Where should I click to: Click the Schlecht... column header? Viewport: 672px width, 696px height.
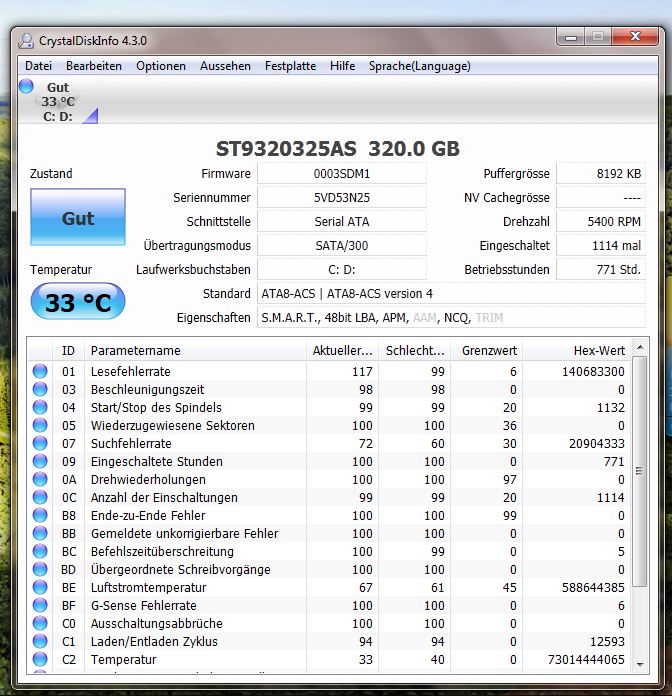415,351
